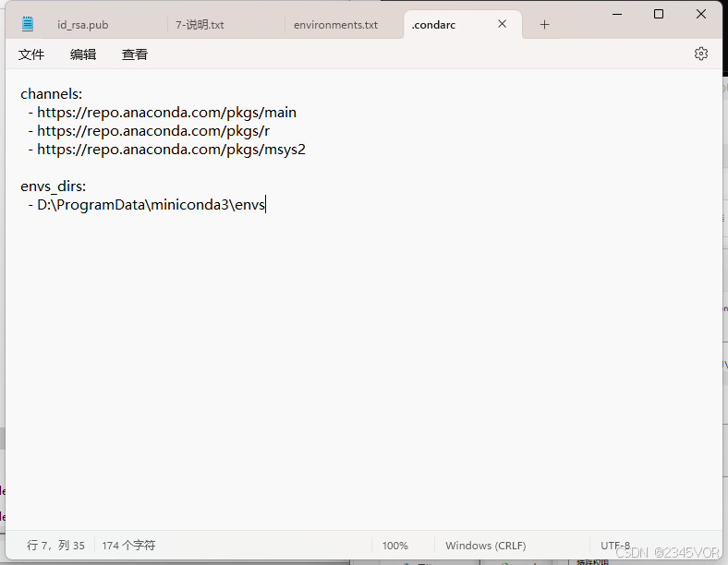This screenshot has height=565, width=728.
Task: Click the 174 个字符 status entry
Action: click(128, 546)
